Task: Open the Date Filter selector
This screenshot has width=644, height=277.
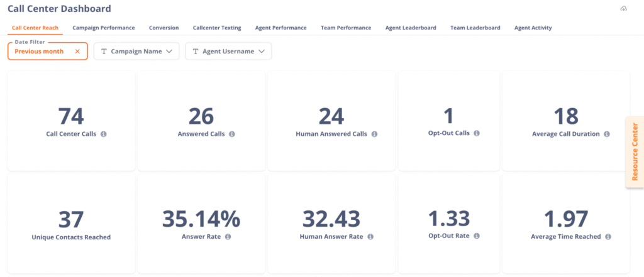Action: point(40,52)
